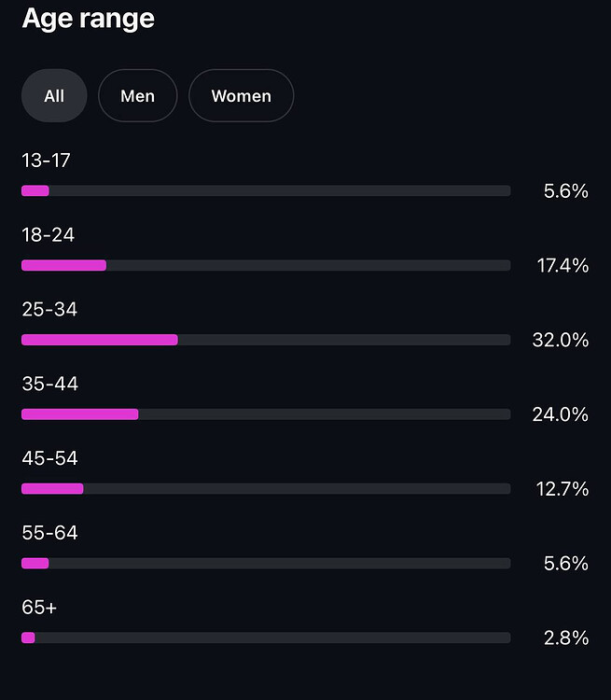611x700 pixels.
Task: Click the 45-54 age label
Action: point(49,459)
